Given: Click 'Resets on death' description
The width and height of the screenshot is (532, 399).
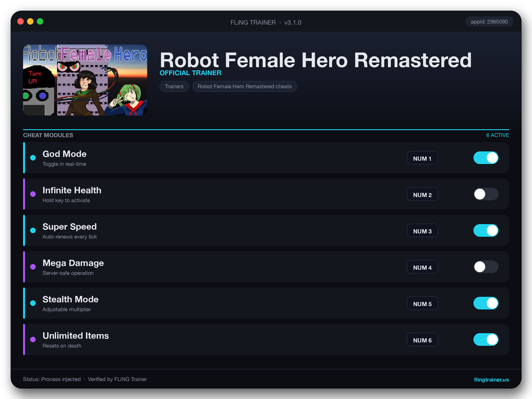Looking at the screenshot, I should (x=62, y=346).
